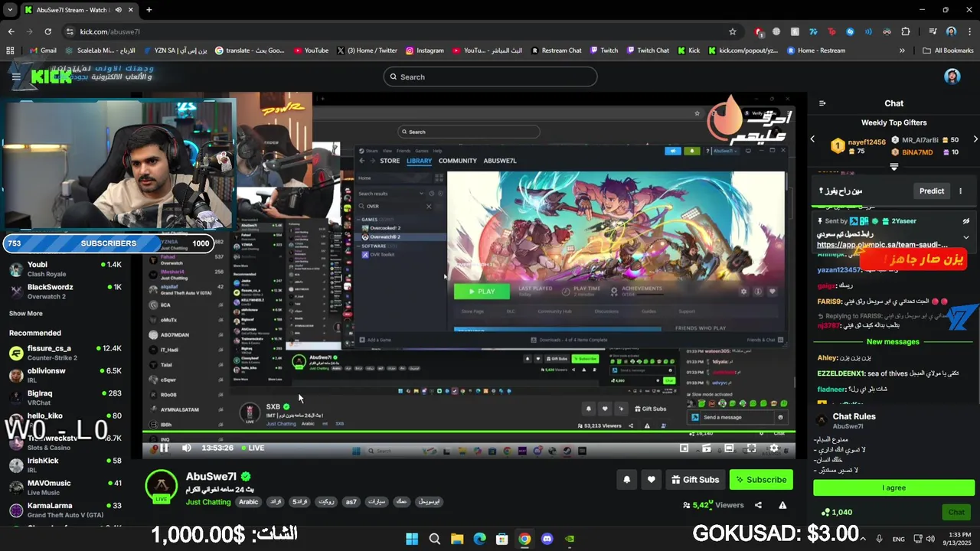Go back in browser history
This screenshot has height=551, width=980.
tap(11, 31)
